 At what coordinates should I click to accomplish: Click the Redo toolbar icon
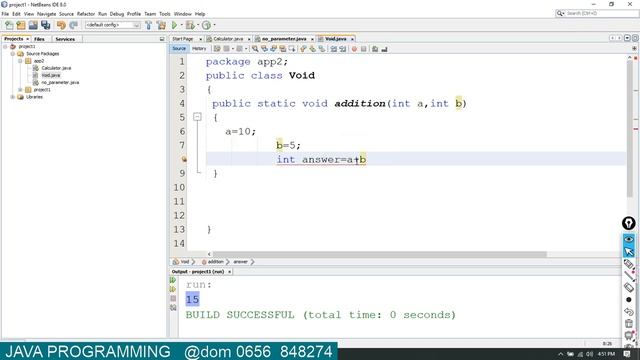[x=73, y=25]
